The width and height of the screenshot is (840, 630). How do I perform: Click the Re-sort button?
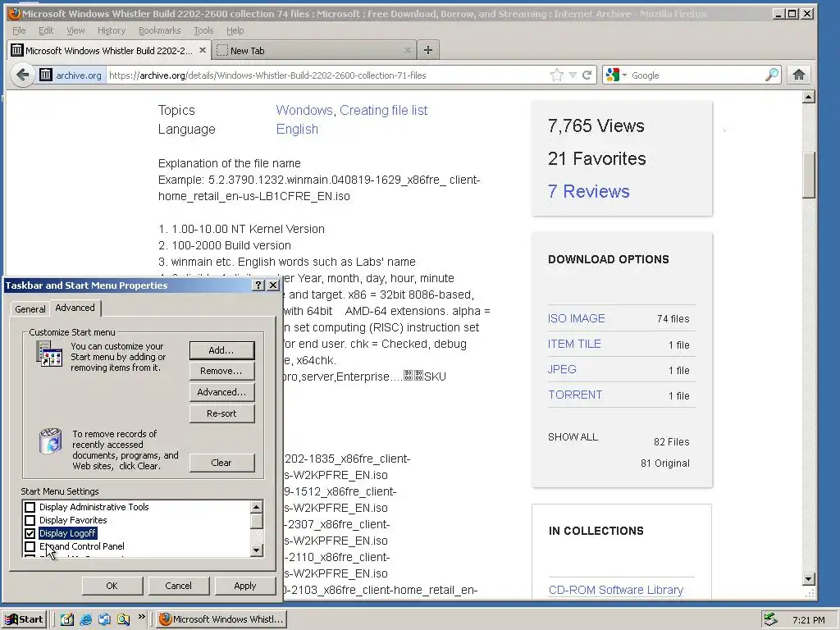point(221,413)
